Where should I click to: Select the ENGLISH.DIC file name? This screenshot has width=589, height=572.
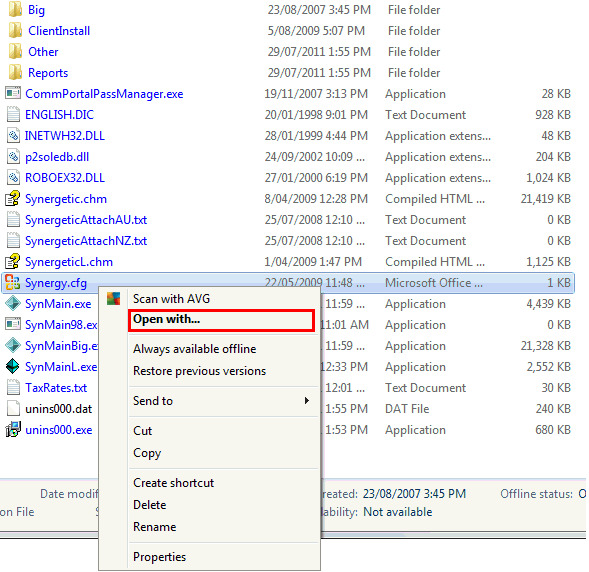[x=59, y=115]
